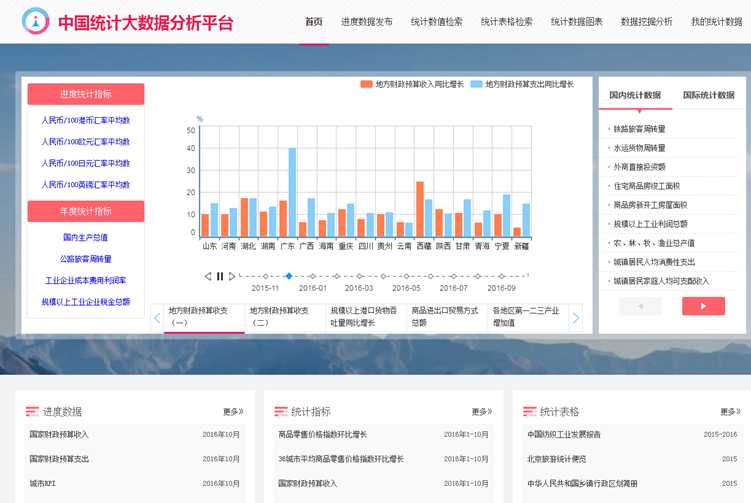The image size is (751, 503).
Task: Select chart tab 商品进出口贸易方式总额
Action: pos(447,317)
